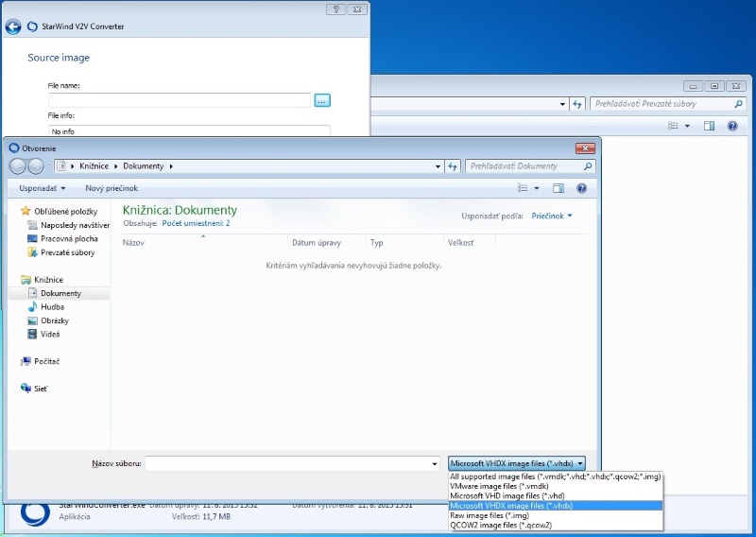Sort by Veľkosť column header

click(470, 243)
